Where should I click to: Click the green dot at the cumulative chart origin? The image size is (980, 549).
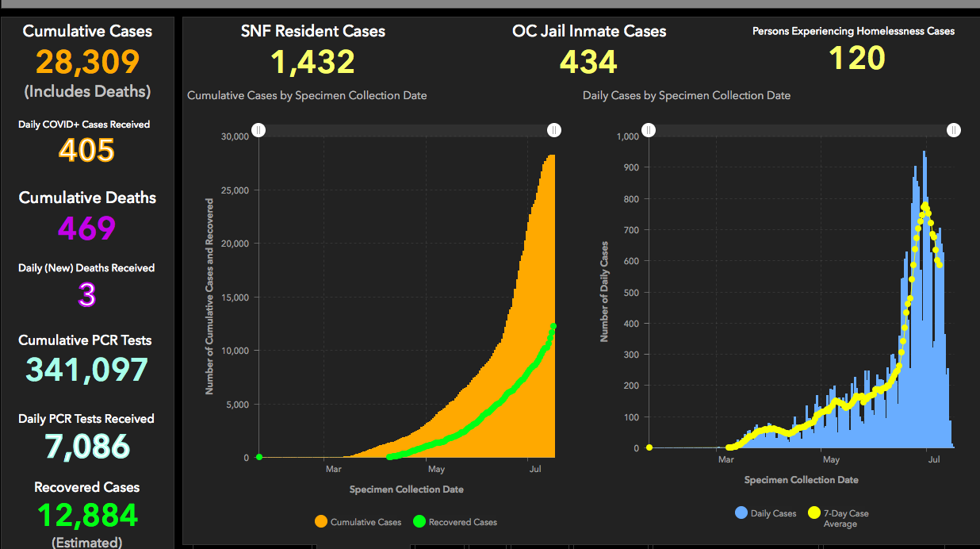(x=258, y=457)
